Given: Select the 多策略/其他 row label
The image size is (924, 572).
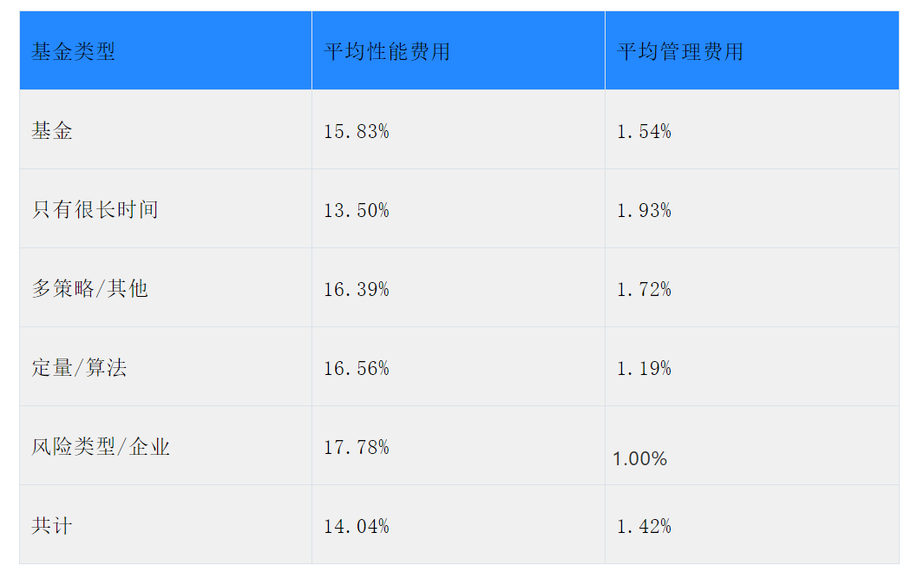Looking at the screenshot, I should 89,288.
